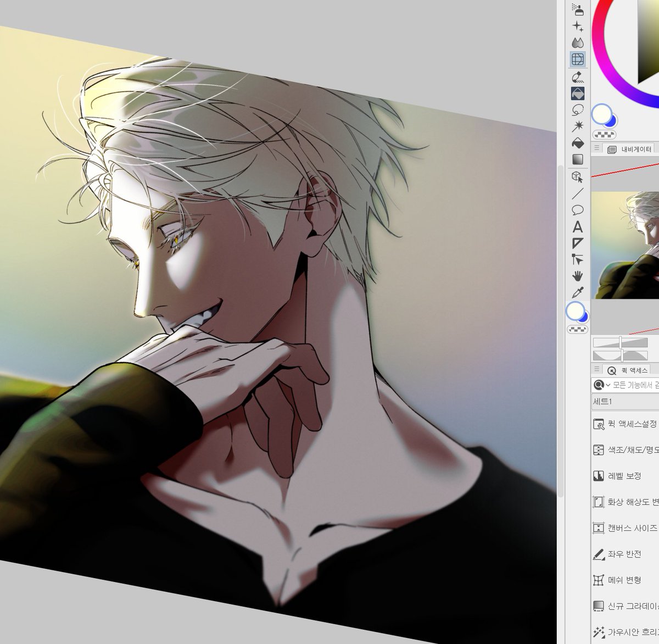Screen dimensions: 659x644
Task: Select the triangle Ruler tool
Action: [x=577, y=243]
